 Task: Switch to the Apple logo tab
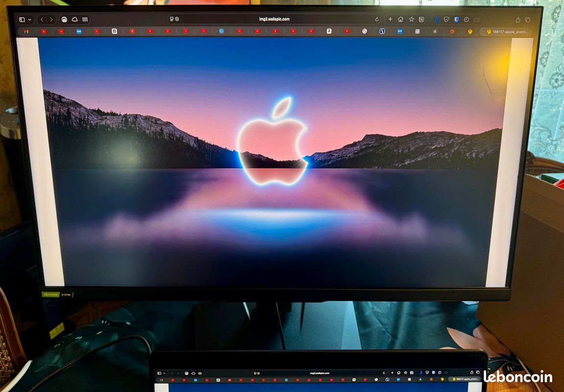435,31
